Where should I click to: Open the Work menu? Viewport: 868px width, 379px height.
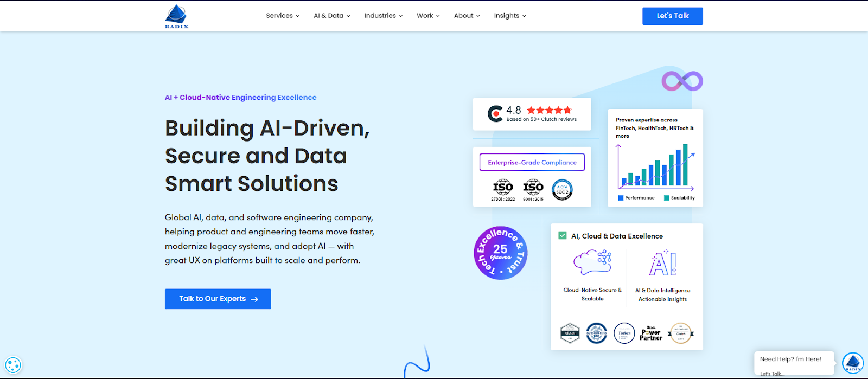tap(429, 16)
